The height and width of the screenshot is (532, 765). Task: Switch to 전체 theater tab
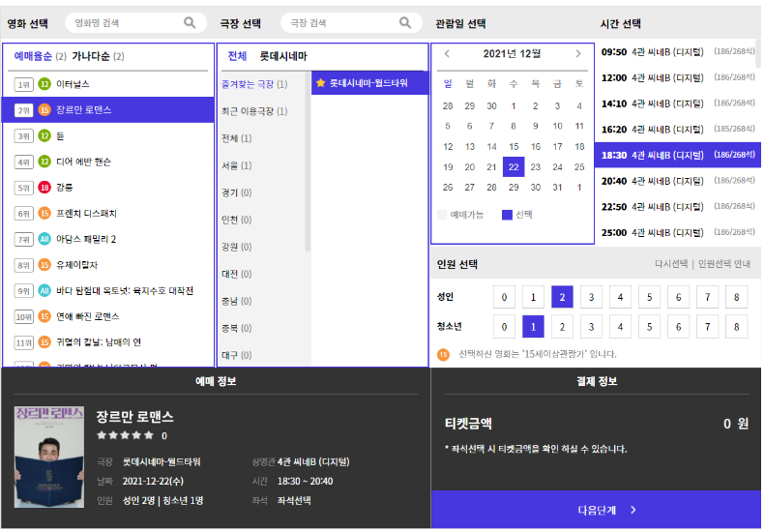237,56
